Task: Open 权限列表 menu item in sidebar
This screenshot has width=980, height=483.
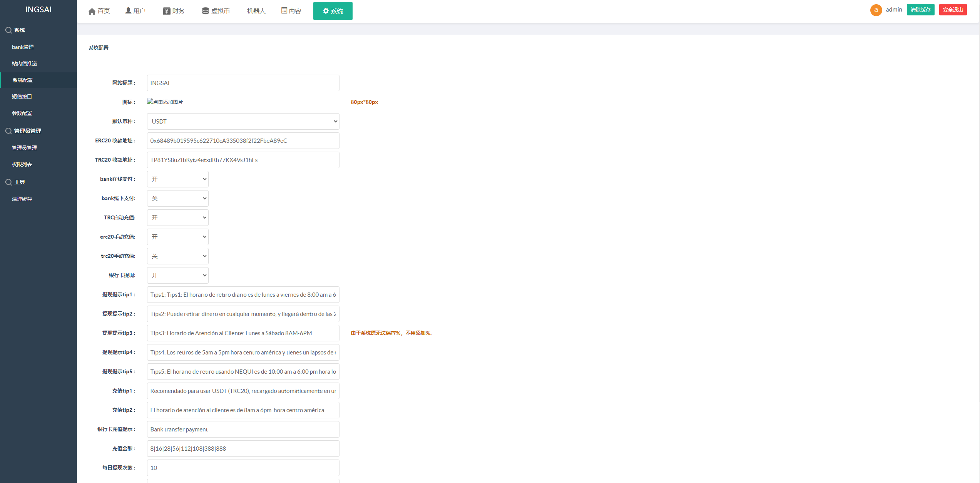Action: tap(22, 164)
